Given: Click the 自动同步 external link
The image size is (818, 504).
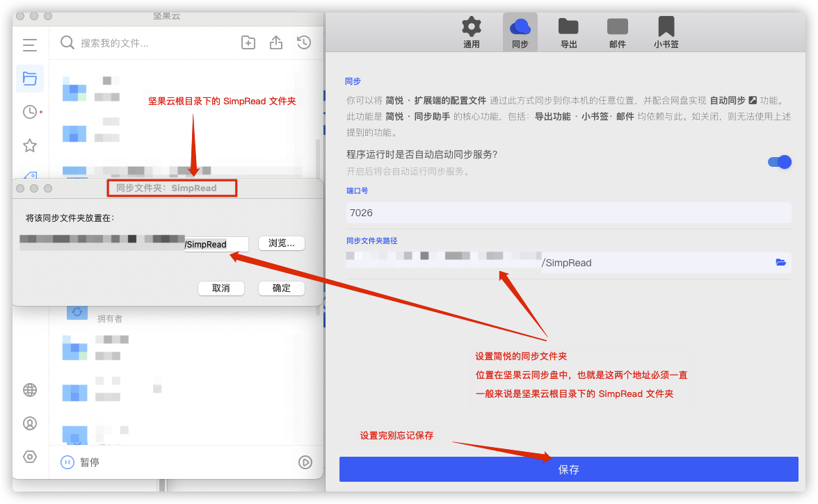Looking at the screenshot, I should click(x=733, y=100).
